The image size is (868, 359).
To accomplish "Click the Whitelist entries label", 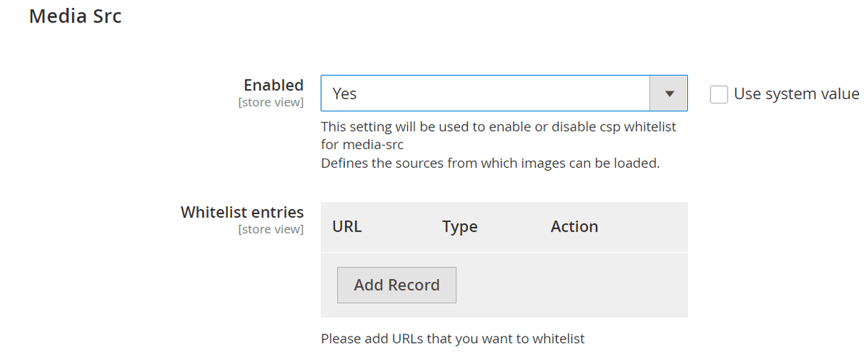I will point(242,212).
